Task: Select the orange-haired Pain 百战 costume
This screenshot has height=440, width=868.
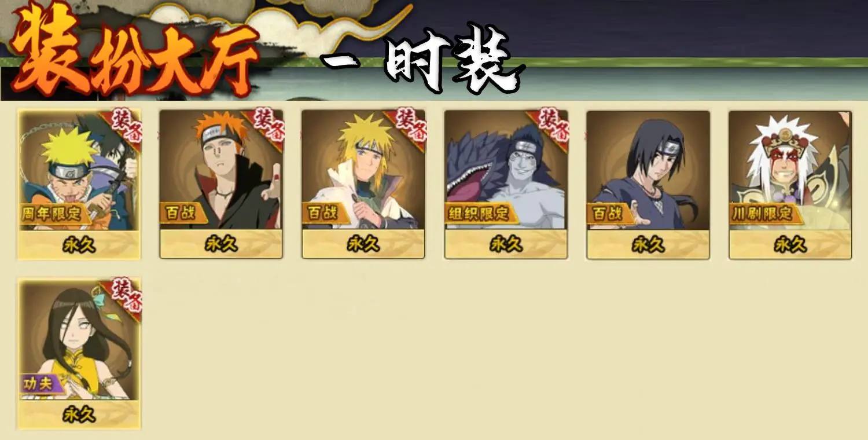Action: pos(221,184)
